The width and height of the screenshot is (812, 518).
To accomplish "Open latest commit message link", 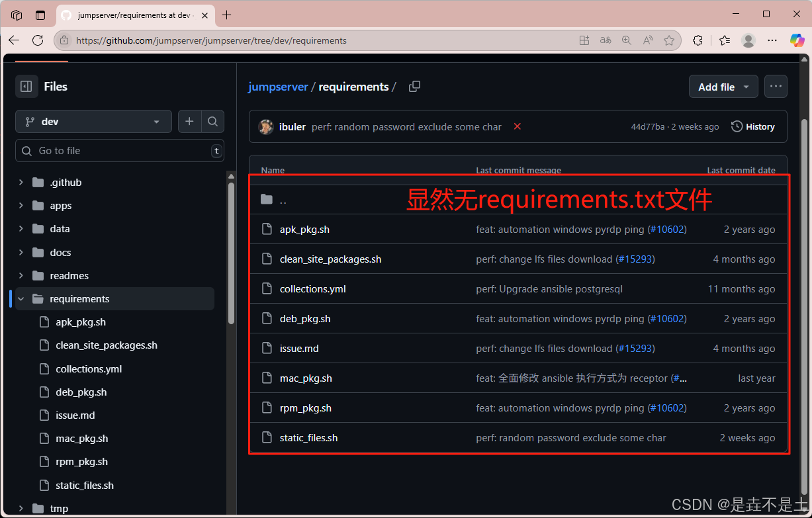I will [406, 127].
